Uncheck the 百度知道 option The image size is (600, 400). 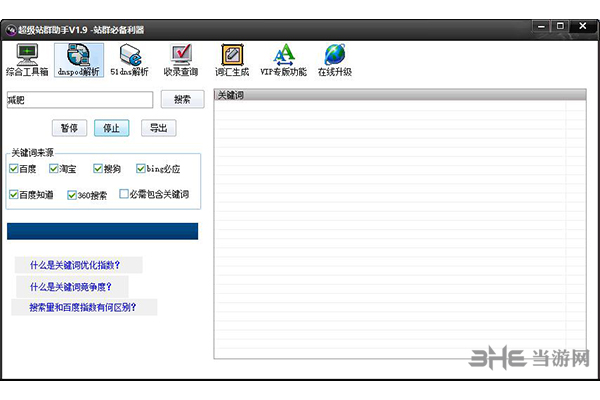pyautogui.click(x=14, y=195)
